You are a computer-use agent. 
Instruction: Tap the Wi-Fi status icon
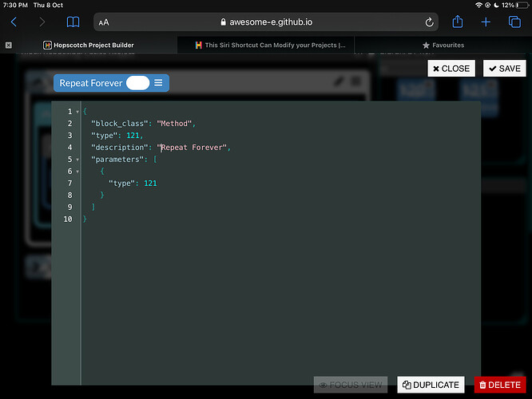478,5
